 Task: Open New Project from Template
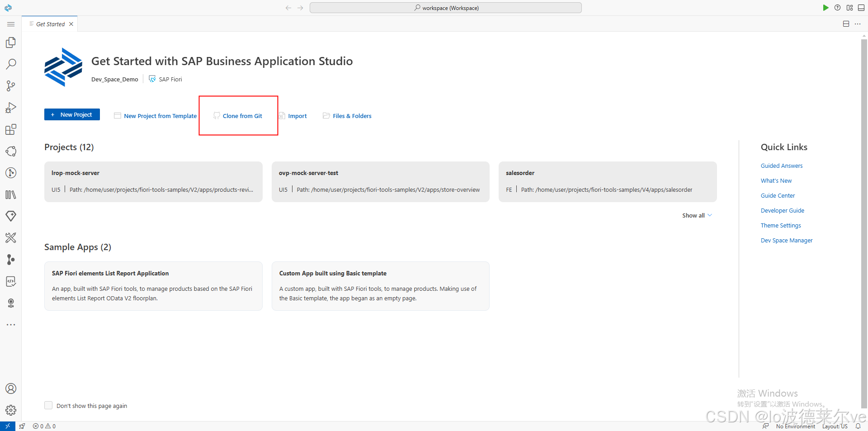155,116
